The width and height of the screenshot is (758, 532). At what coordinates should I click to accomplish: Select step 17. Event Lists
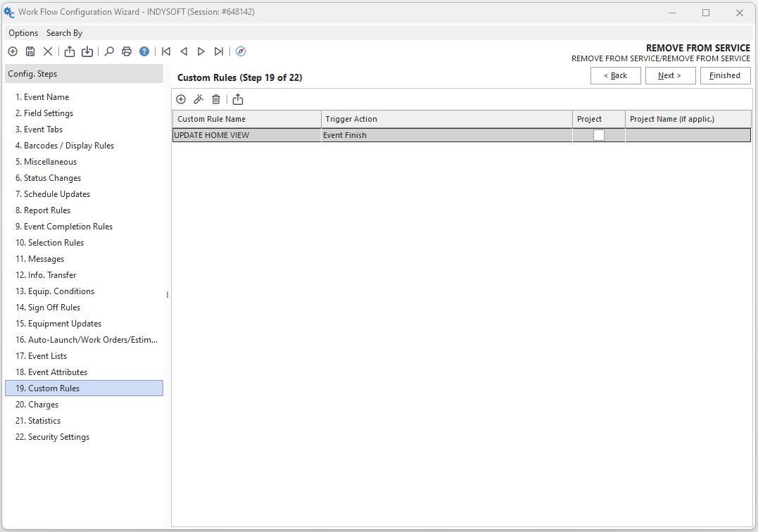[84, 356]
